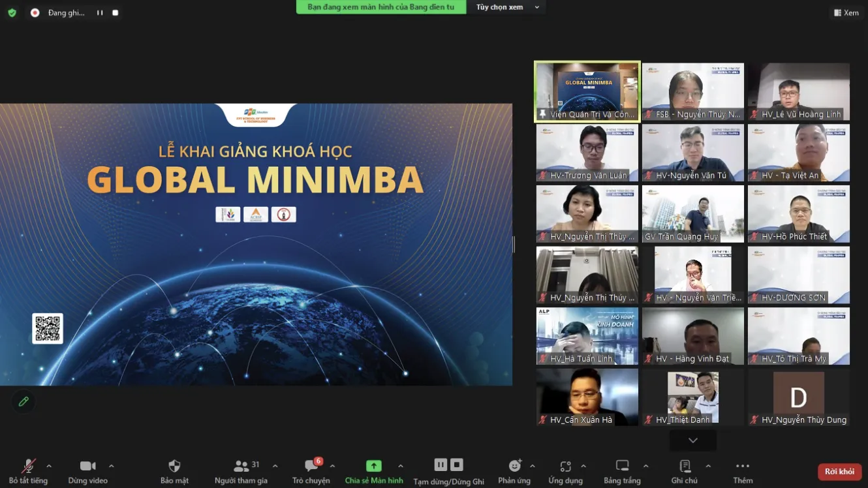Viewport: 868px width, 488px height.
Task: Click muted mic icon on HV_Cấn Xuân Hà
Action: [x=543, y=419]
